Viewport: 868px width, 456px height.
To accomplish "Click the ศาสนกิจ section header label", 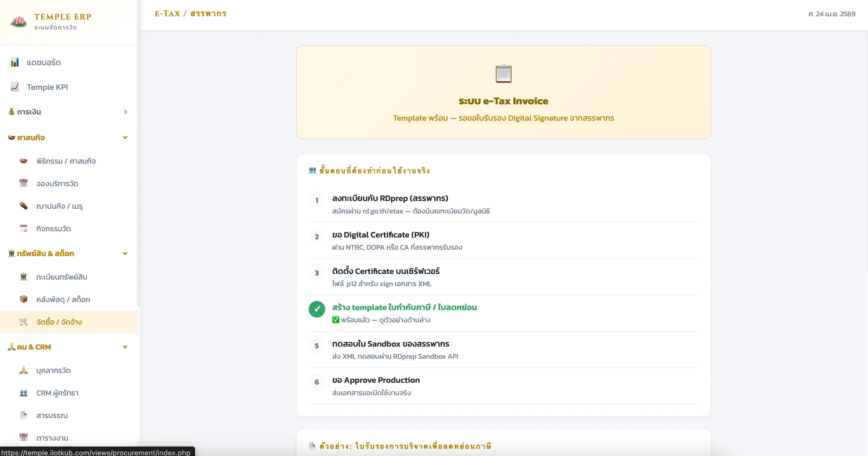I will click(31, 138).
